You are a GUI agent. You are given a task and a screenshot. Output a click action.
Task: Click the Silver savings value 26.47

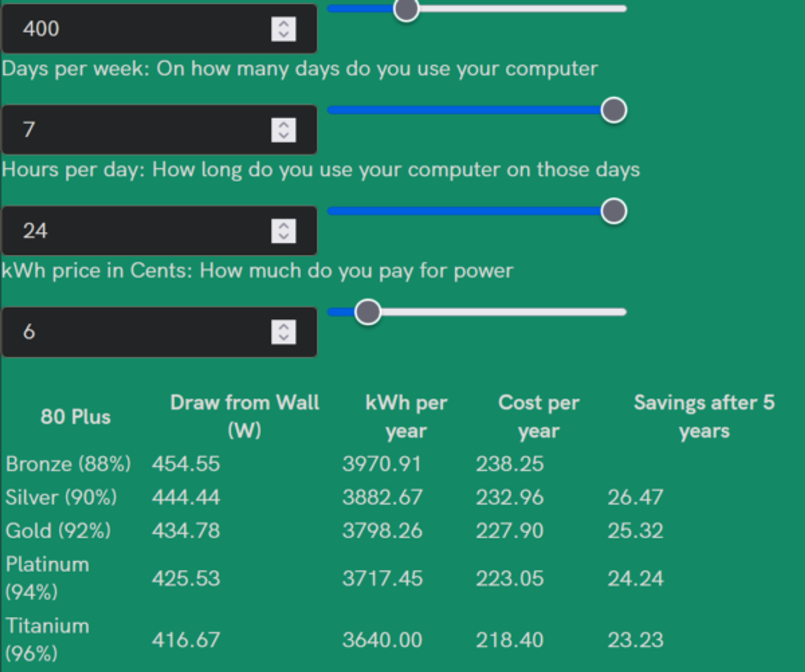tap(636, 498)
